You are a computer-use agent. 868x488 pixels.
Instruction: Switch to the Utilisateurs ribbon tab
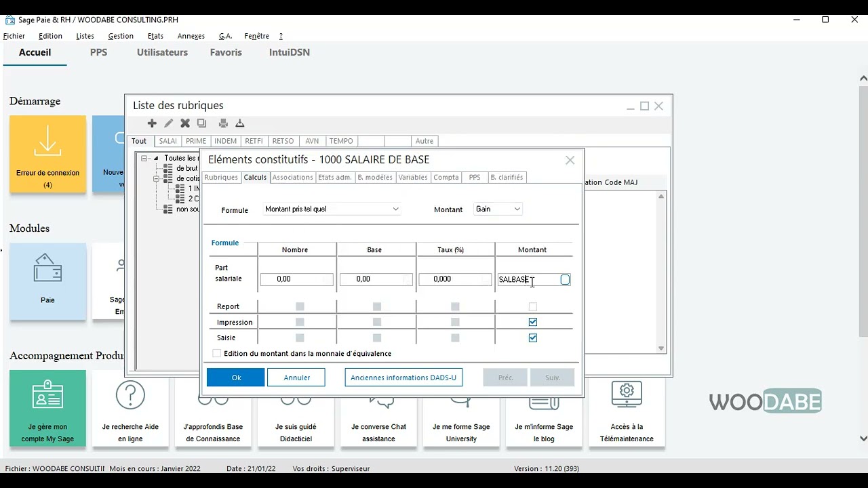[162, 52]
